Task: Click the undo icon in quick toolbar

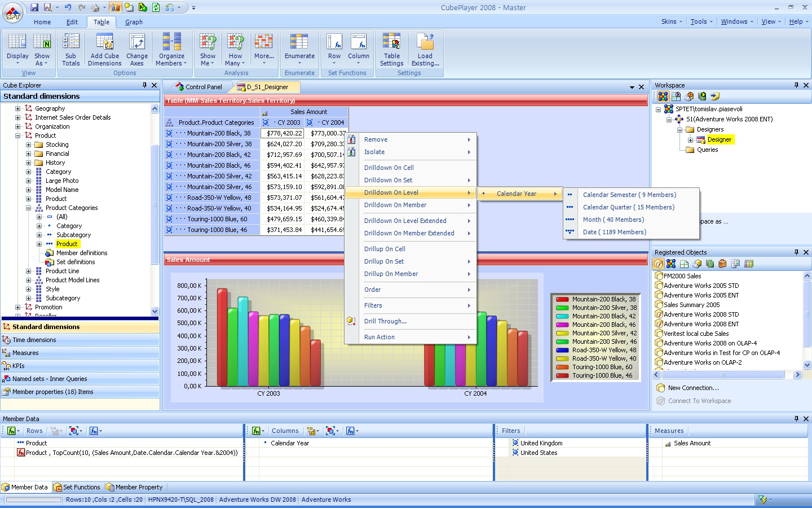Action: pyautogui.click(x=68, y=7)
